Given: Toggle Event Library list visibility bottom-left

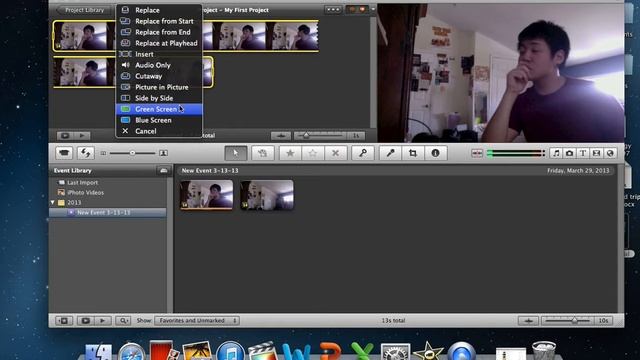Looking at the screenshot, I should pos(64,321).
